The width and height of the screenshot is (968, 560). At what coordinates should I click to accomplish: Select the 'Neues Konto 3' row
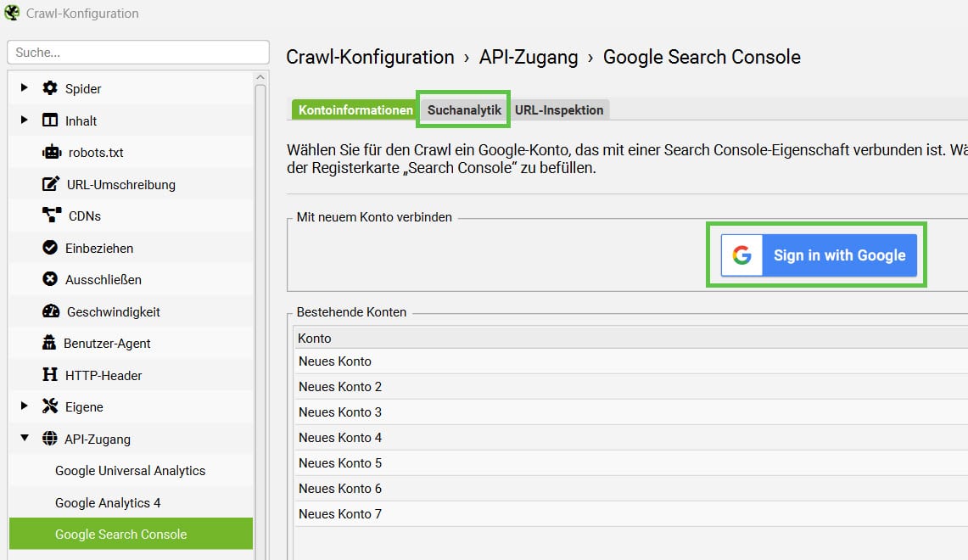coord(631,412)
